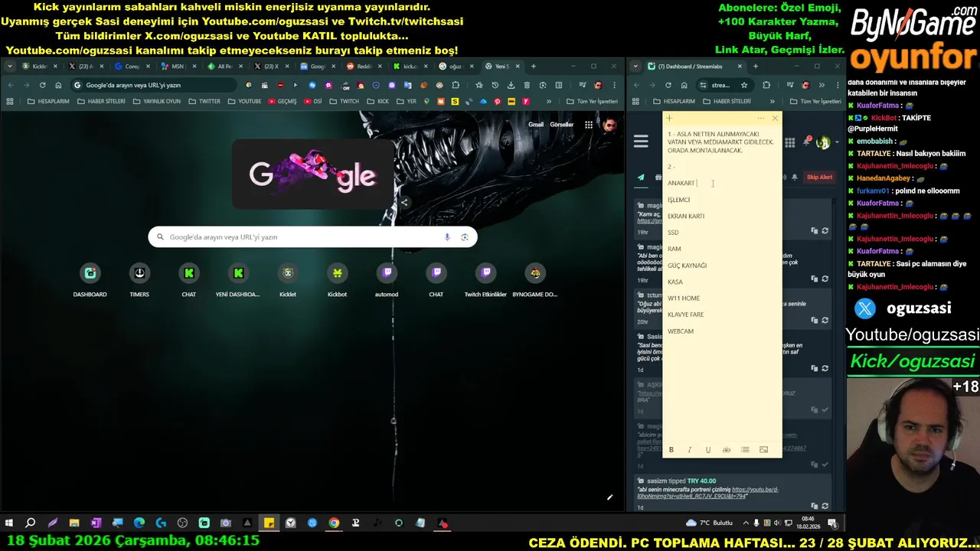Go to home page in left browser
The height and width of the screenshot is (551, 980).
(x=58, y=85)
